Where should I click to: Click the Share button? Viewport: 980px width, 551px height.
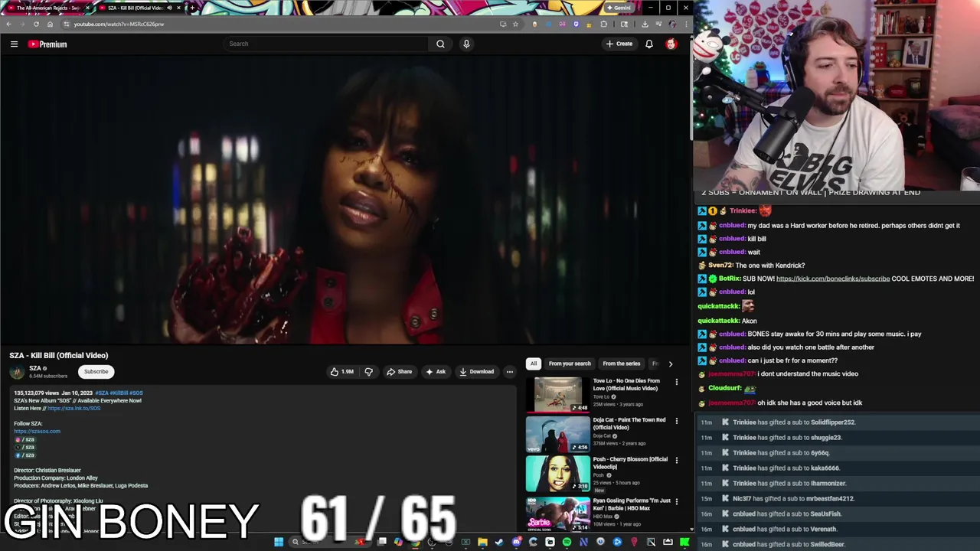click(399, 372)
